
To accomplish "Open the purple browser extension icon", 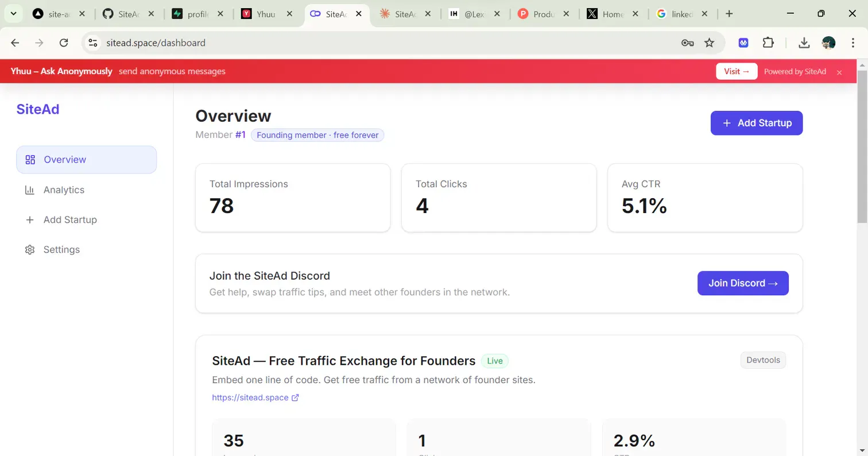I will (x=743, y=42).
